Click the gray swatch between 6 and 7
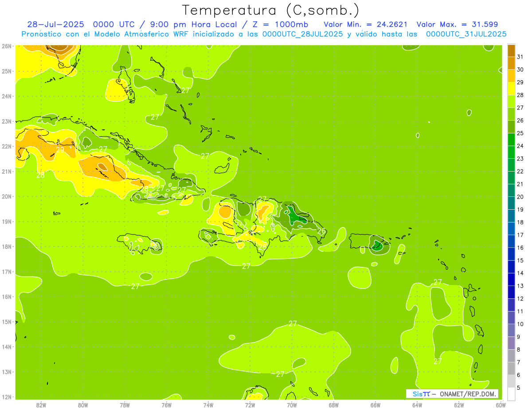The width and height of the screenshot is (532, 411). tap(511, 368)
